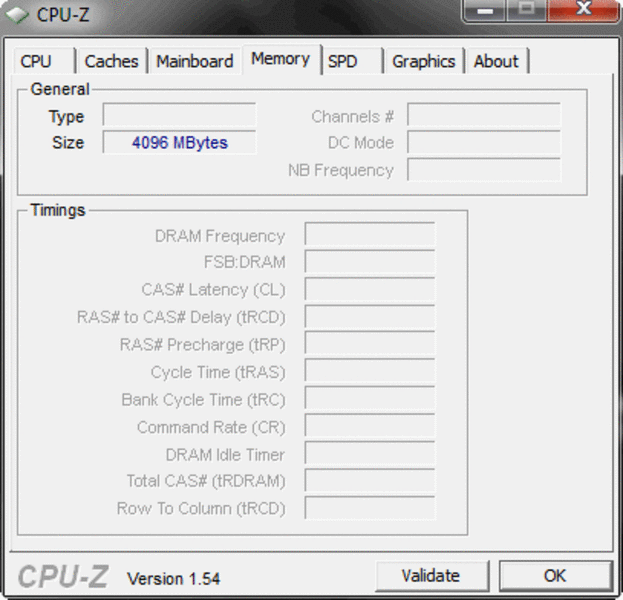Image resolution: width=623 pixels, height=600 pixels.
Task: Click the Total CAS# (tRDRAM) field
Action: (x=370, y=481)
